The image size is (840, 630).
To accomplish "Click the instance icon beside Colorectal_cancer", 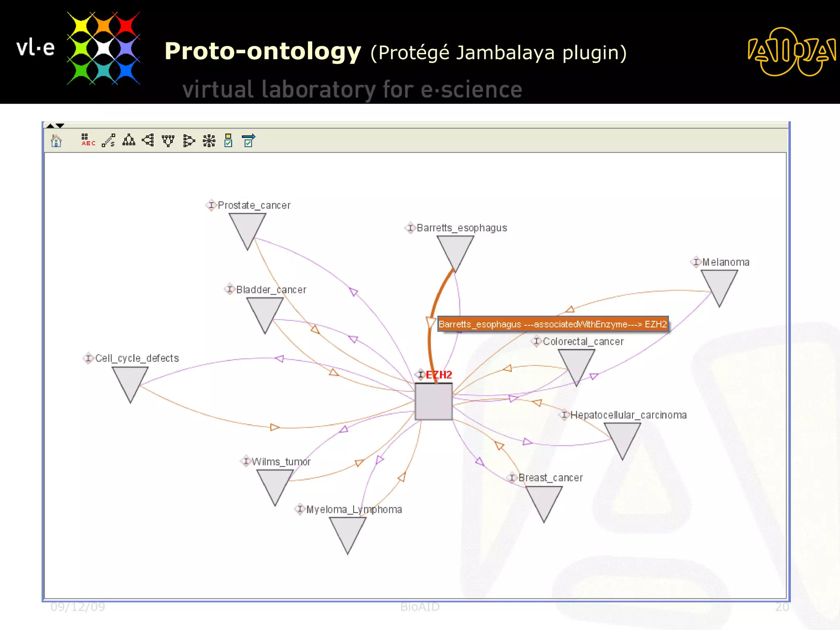I will point(536,341).
